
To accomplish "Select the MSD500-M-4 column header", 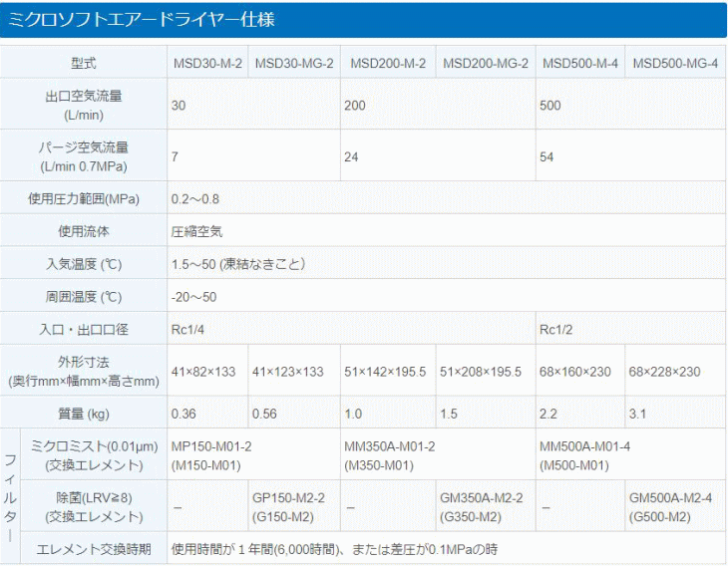I will click(x=579, y=64).
